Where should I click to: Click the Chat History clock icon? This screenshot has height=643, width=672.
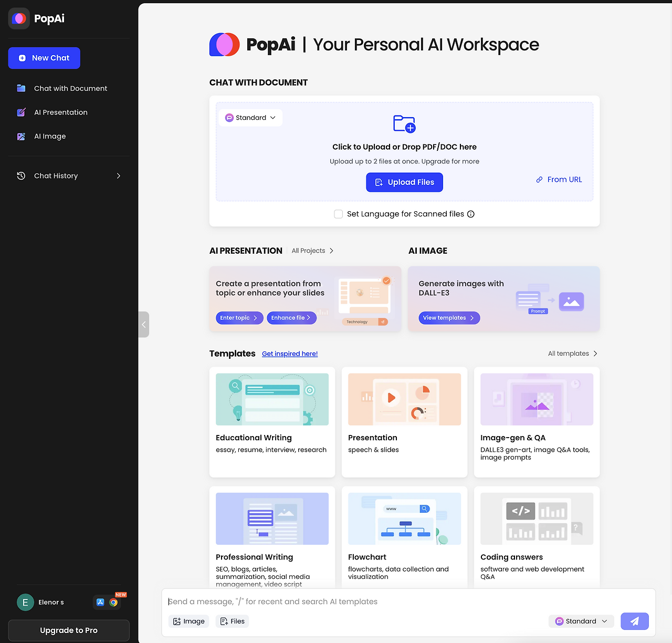click(x=21, y=176)
